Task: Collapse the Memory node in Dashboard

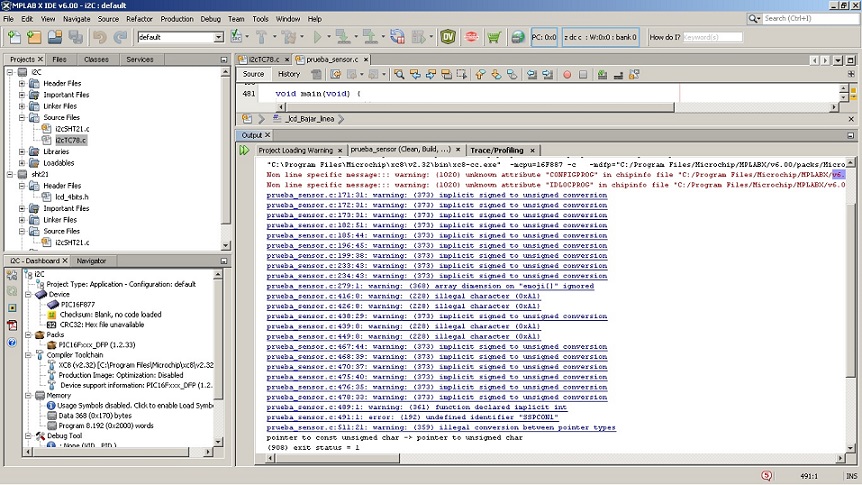Action: coord(29,395)
